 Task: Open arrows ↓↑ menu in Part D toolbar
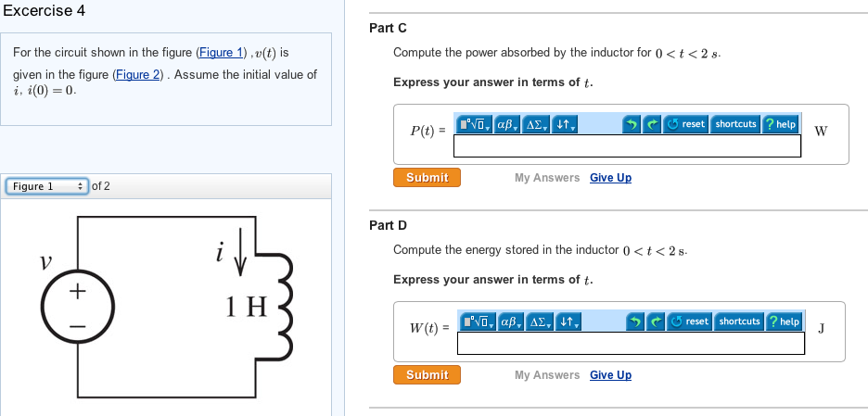[568, 321]
